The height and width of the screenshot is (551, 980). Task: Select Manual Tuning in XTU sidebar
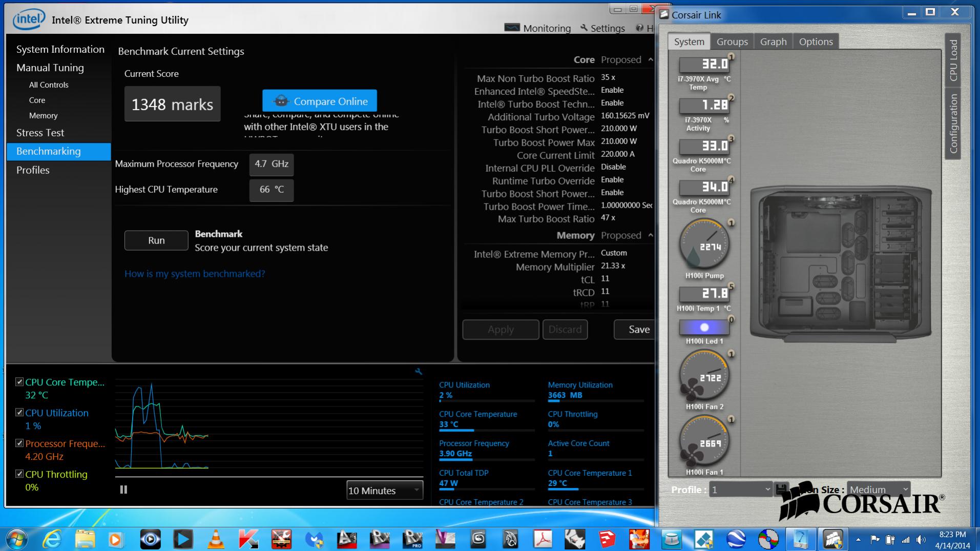click(50, 68)
